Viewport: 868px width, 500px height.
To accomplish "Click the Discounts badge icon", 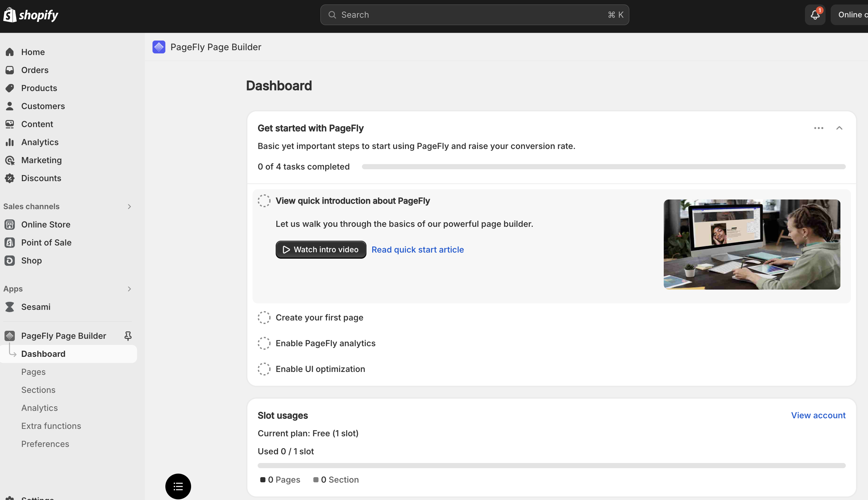I will (x=10, y=178).
